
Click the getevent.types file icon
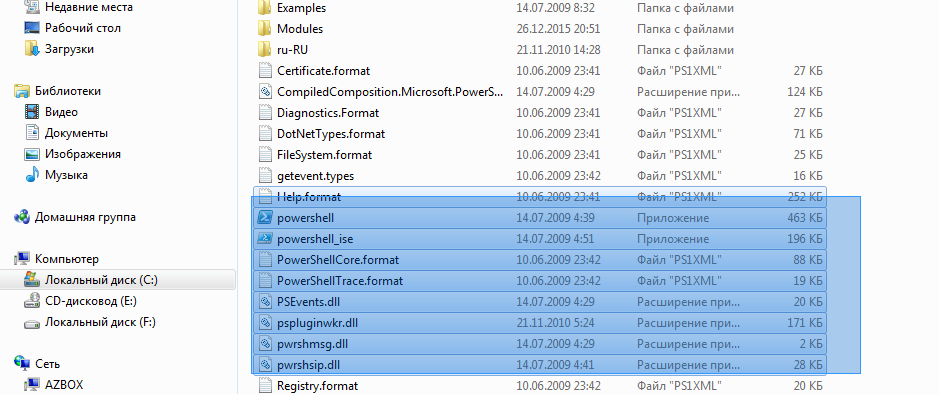(265, 175)
